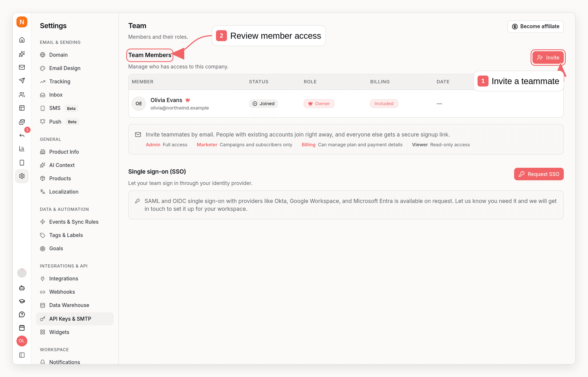Open Events & Sync Rules
The image size is (588, 377).
tap(75, 222)
